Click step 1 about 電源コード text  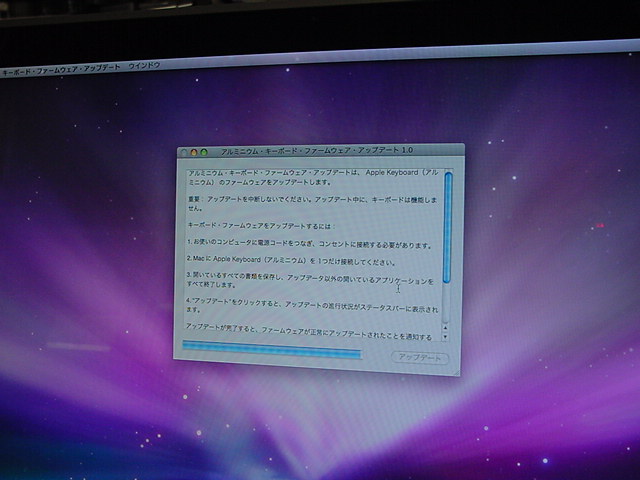click(x=309, y=244)
